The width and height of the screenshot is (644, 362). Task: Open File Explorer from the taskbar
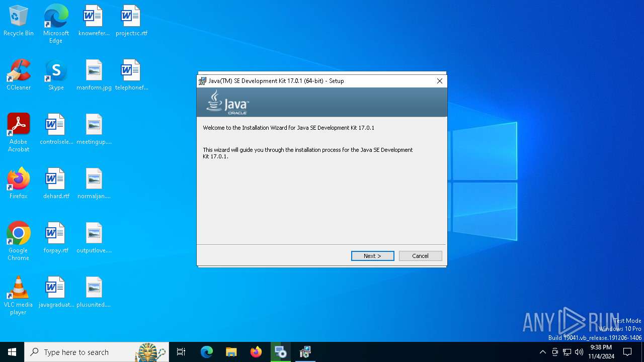click(231, 352)
